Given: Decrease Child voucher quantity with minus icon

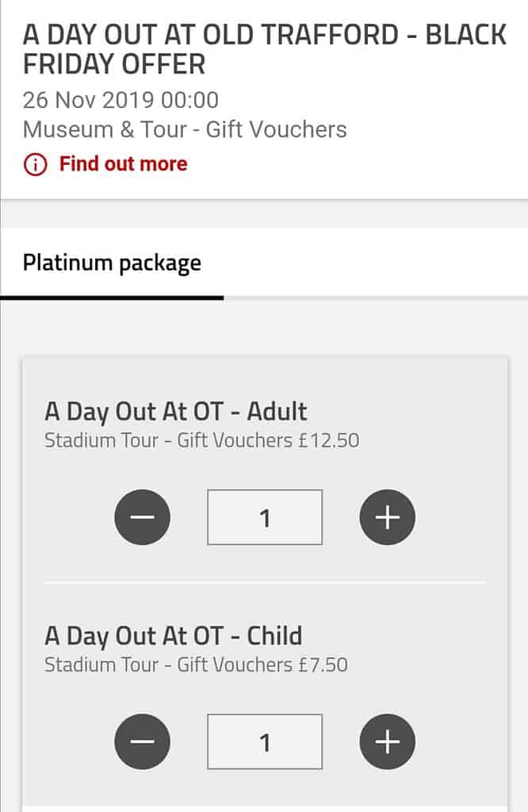Looking at the screenshot, I should pos(143,741).
